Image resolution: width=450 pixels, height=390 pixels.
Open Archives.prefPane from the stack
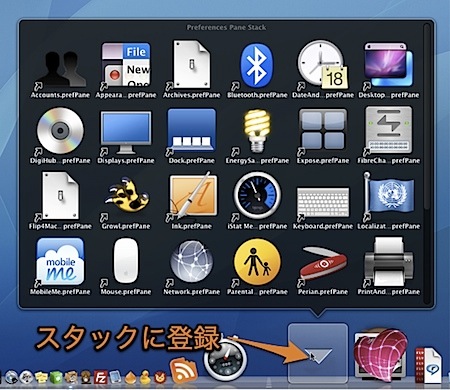click(x=192, y=65)
